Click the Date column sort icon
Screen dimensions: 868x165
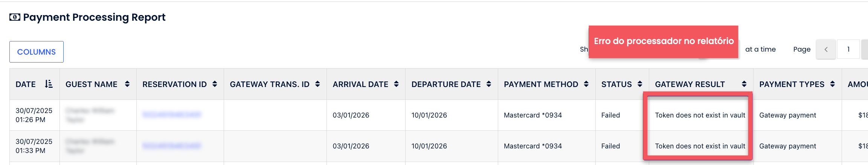49,84
